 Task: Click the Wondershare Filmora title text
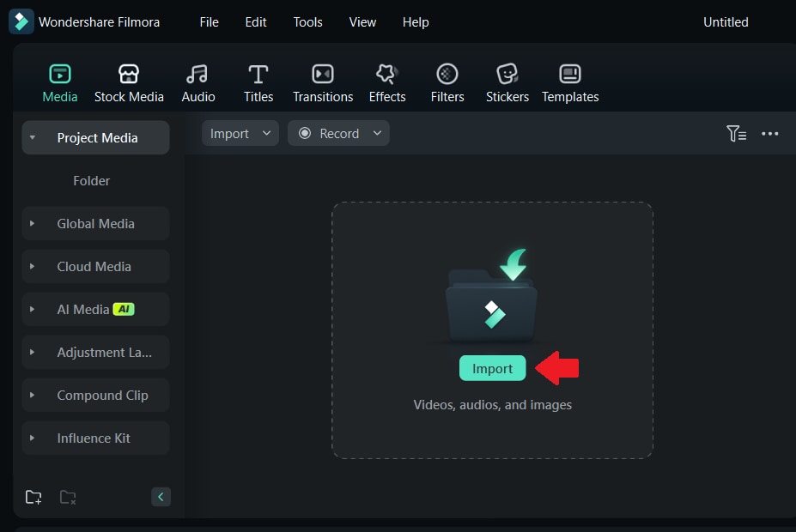point(99,22)
